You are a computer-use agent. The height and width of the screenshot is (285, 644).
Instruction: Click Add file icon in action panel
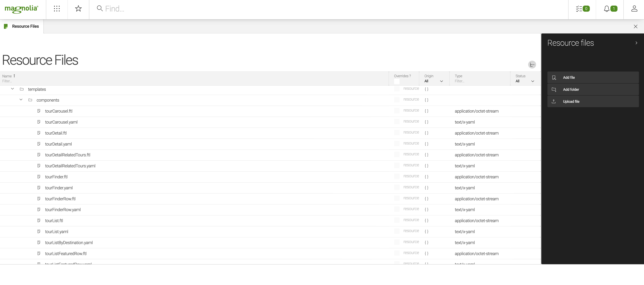[x=554, y=78]
